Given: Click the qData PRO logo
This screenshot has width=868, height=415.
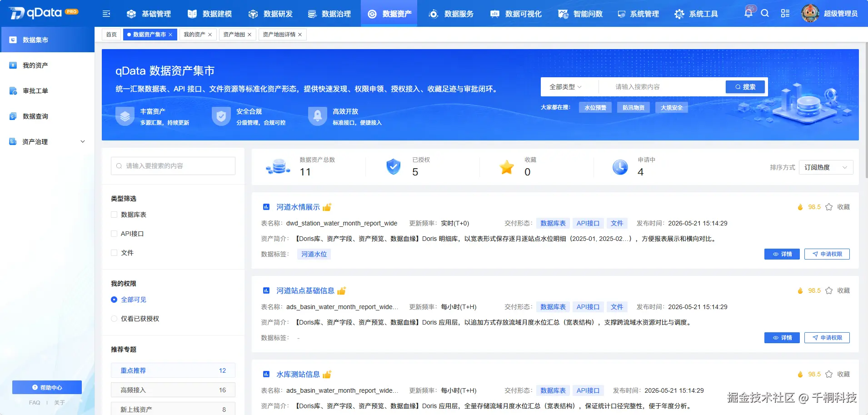Looking at the screenshot, I should tap(44, 13).
